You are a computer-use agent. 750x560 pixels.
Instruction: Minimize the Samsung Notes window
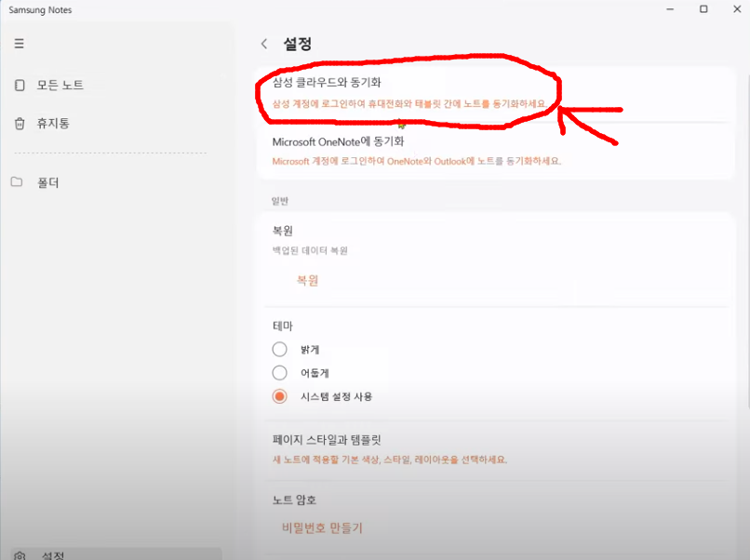670,9
